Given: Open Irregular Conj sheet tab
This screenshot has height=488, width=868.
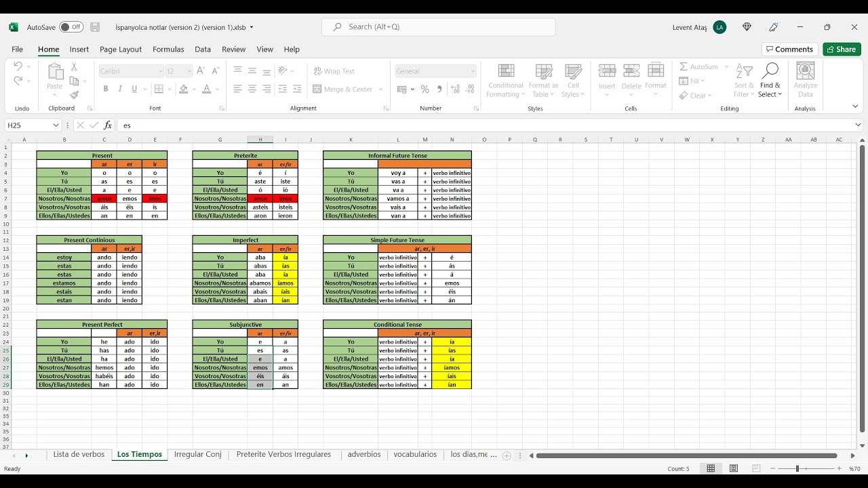Looking at the screenshot, I should (198, 455).
